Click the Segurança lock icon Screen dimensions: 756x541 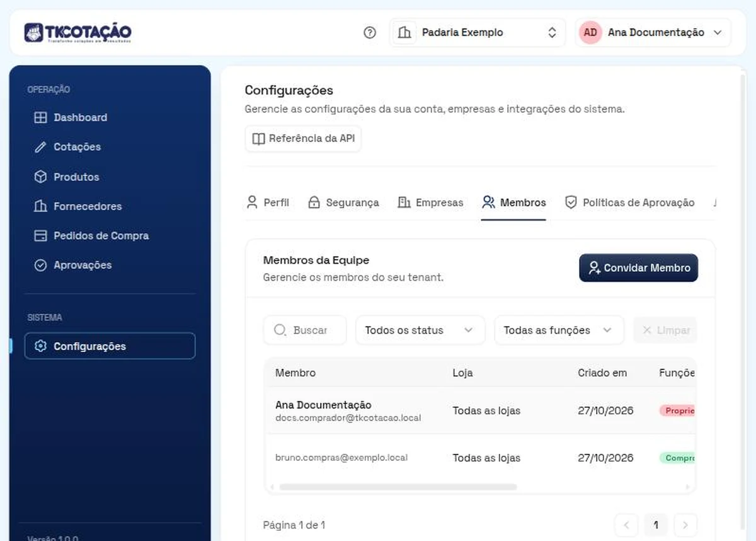pos(314,202)
